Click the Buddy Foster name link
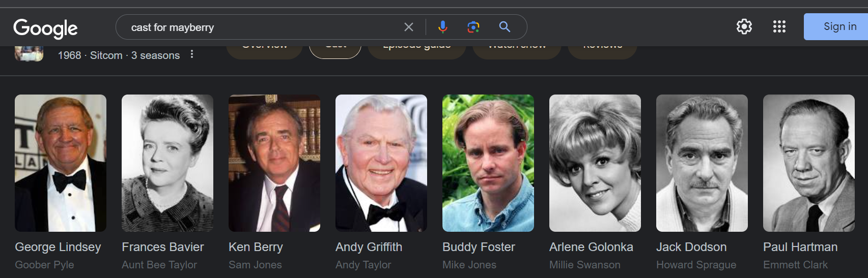868x278 pixels. [479, 247]
